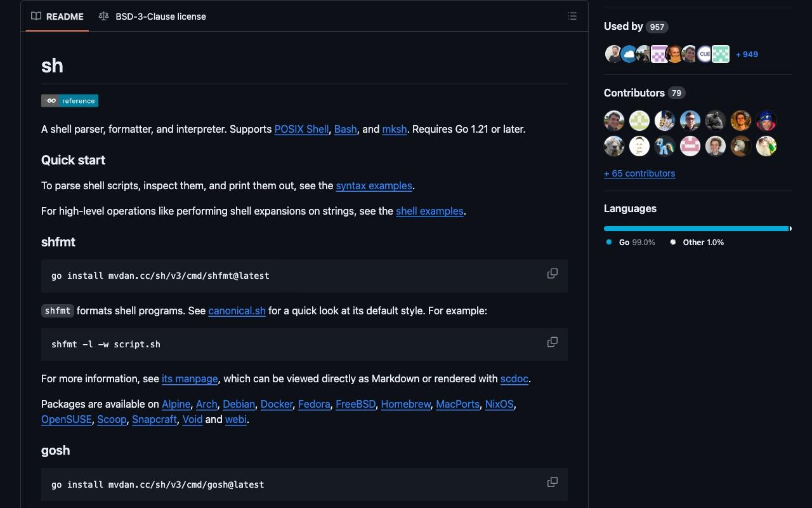Open the mksh link
Viewport: 812px width, 508px height.
click(x=394, y=129)
